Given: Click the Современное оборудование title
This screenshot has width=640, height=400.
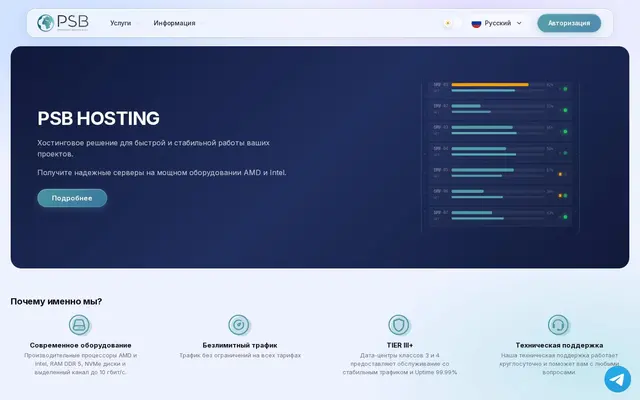Looking at the screenshot, I should (80, 345).
